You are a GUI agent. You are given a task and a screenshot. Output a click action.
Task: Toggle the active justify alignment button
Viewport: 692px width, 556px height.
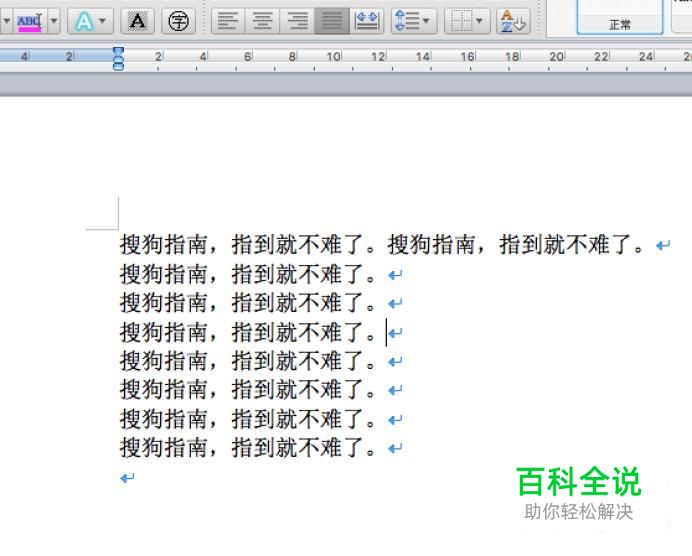pos(332,21)
